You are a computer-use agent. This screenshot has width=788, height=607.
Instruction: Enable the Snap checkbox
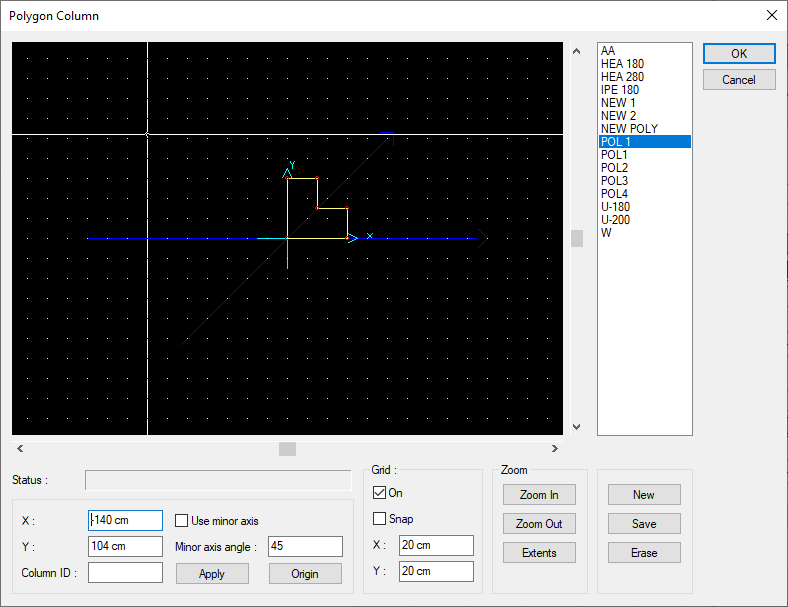pyautogui.click(x=379, y=519)
